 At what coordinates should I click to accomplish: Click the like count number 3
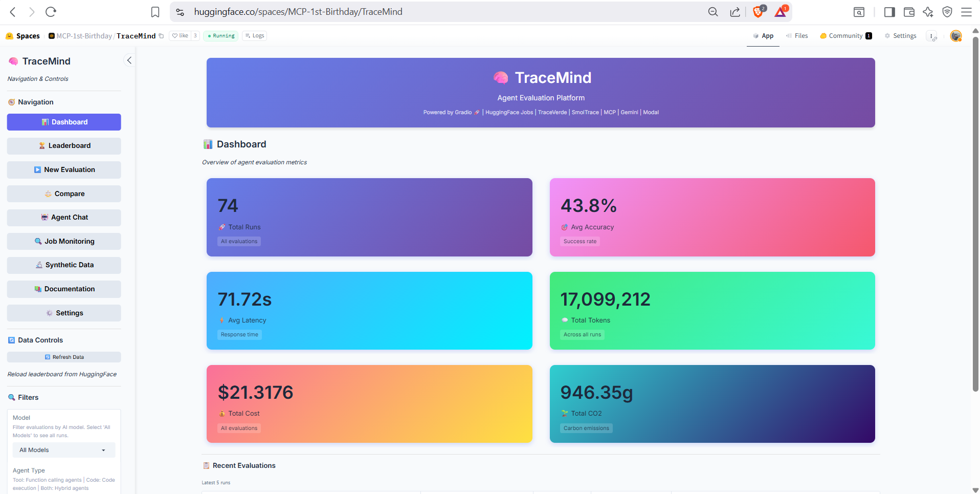(x=195, y=36)
